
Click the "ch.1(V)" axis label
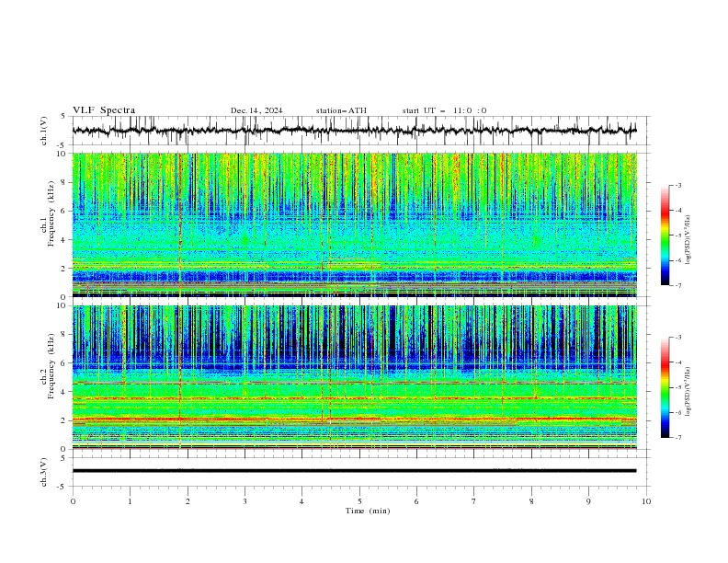pos(44,131)
